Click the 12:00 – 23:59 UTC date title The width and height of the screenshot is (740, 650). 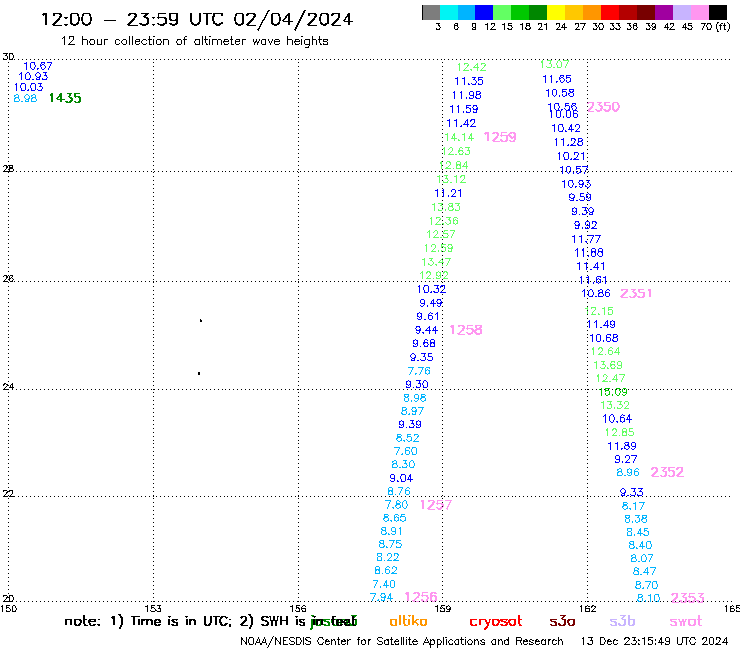point(197,20)
